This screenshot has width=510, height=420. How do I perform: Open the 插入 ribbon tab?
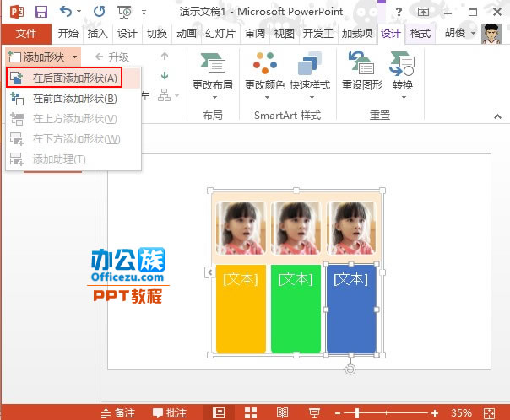click(98, 34)
